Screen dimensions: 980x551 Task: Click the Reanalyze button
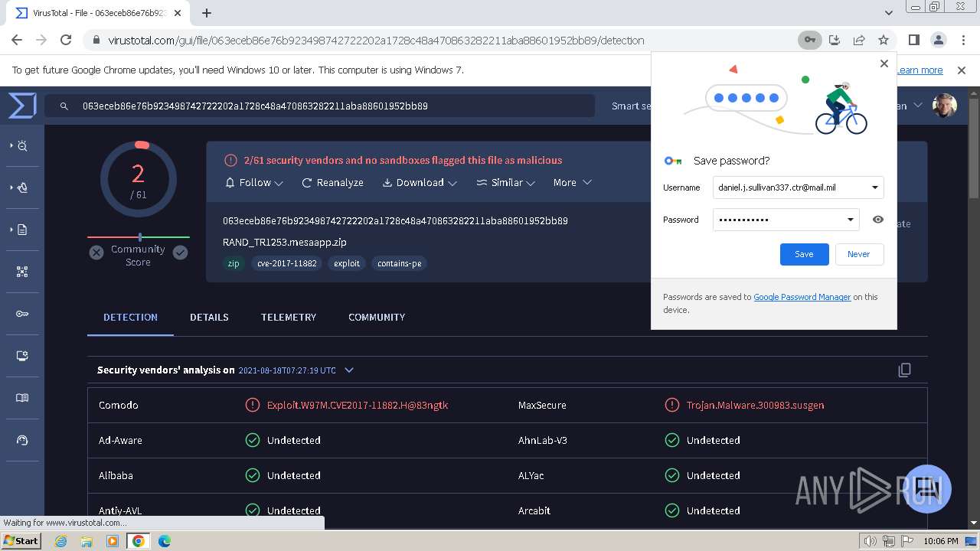tap(332, 183)
